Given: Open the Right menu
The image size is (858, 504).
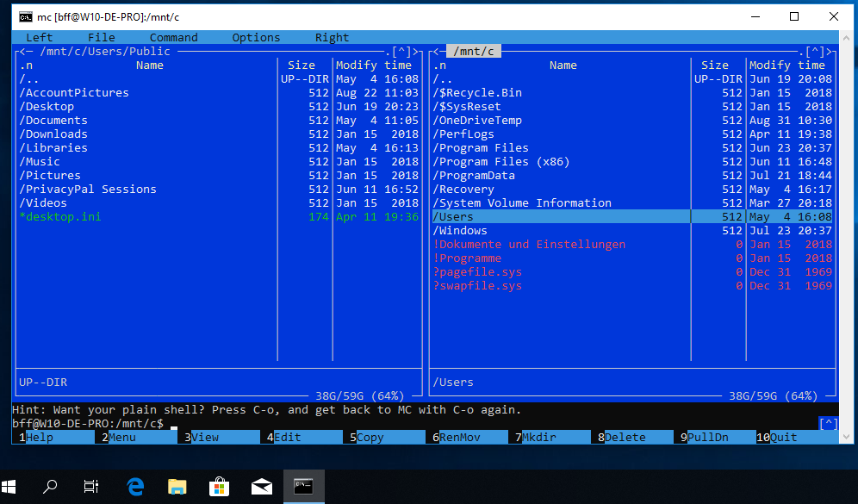Looking at the screenshot, I should click(332, 37).
